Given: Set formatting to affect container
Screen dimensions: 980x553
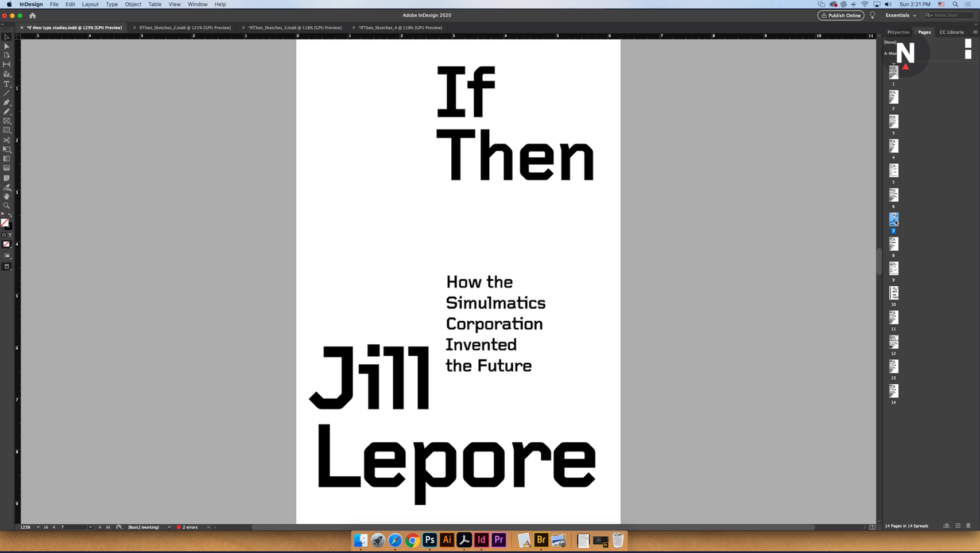Looking at the screenshot, I should (4, 235).
